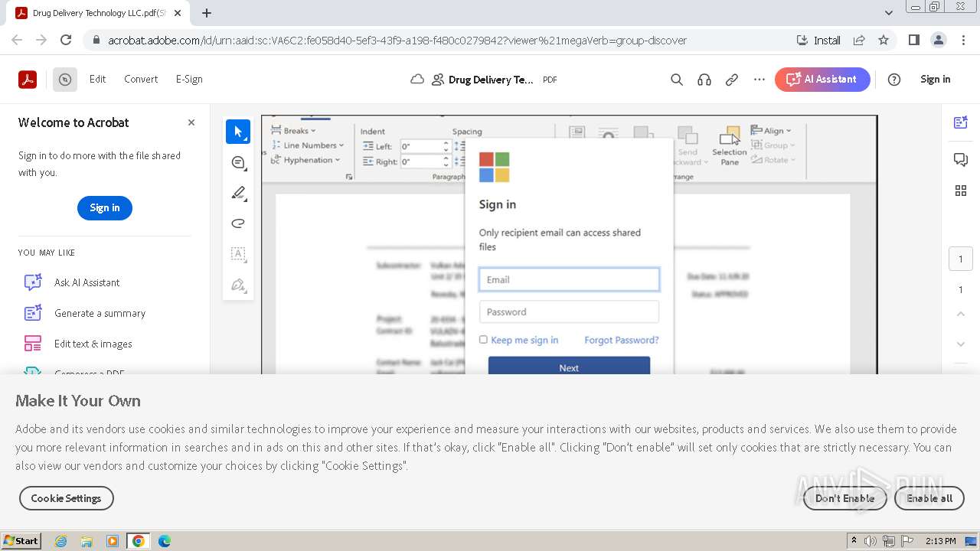Click the Edit text & images icon
980x551 pixels.
(x=33, y=344)
